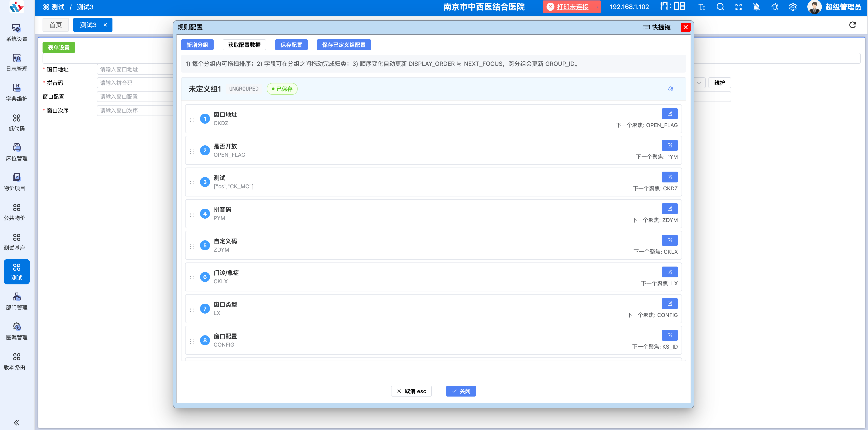
Task: Click the 新增分组 button
Action: (197, 45)
